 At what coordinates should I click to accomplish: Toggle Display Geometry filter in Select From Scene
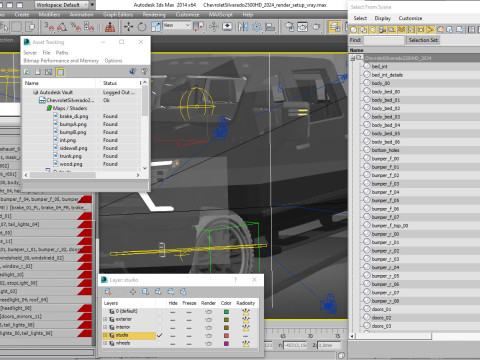coord(354,30)
